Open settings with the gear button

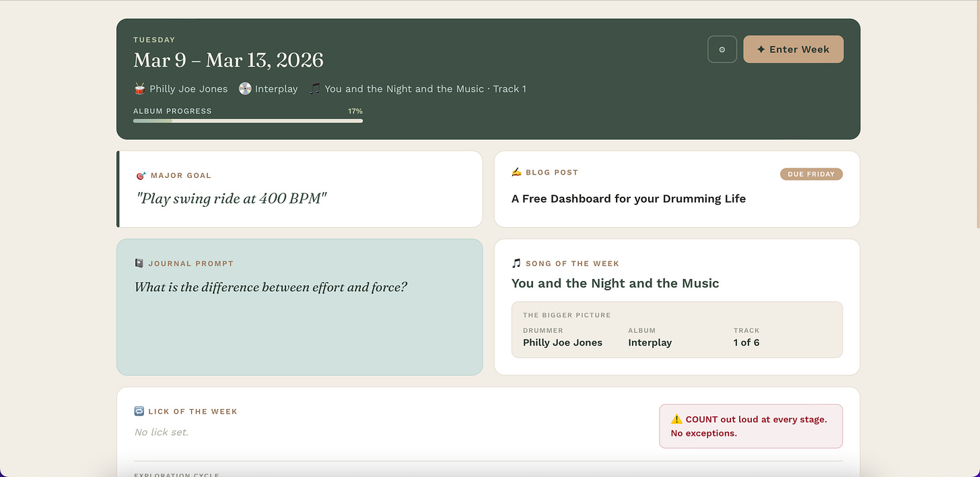pos(722,49)
